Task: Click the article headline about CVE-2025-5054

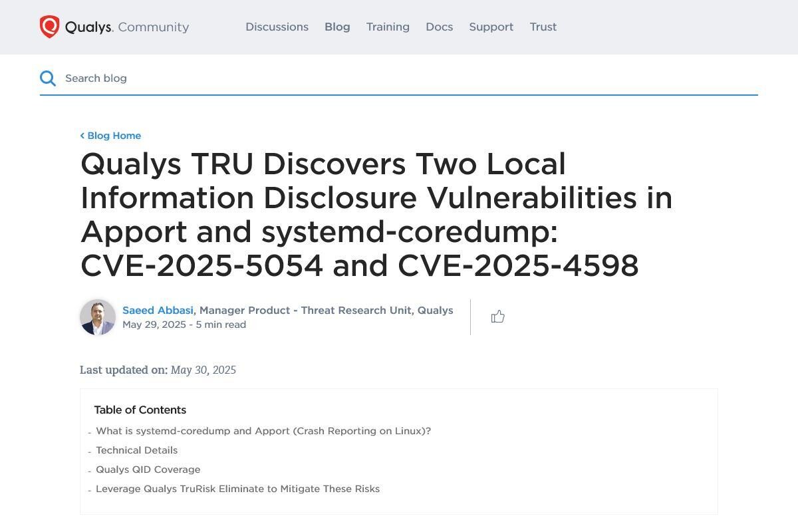Action: 376,215
